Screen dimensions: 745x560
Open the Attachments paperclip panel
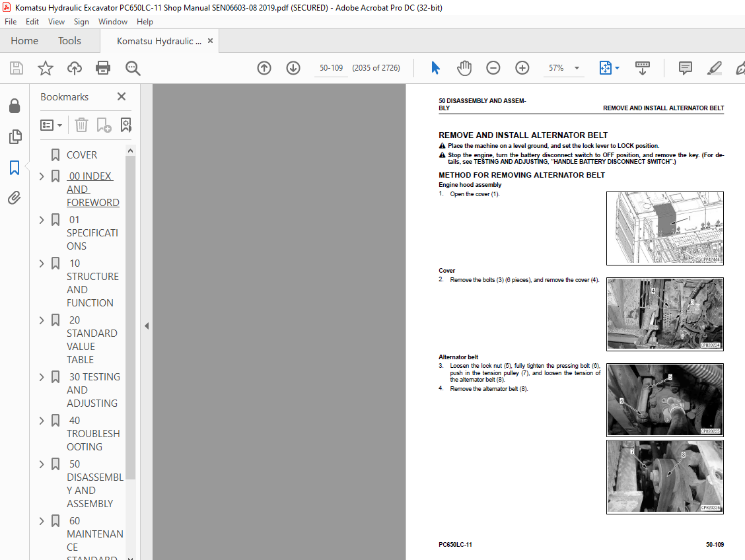[15, 197]
